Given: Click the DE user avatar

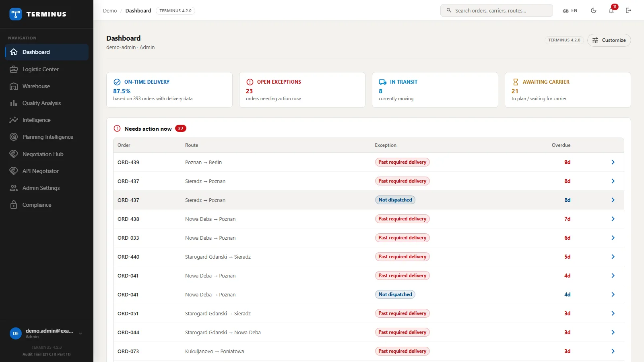Looking at the screenshot, I should 16,333.
